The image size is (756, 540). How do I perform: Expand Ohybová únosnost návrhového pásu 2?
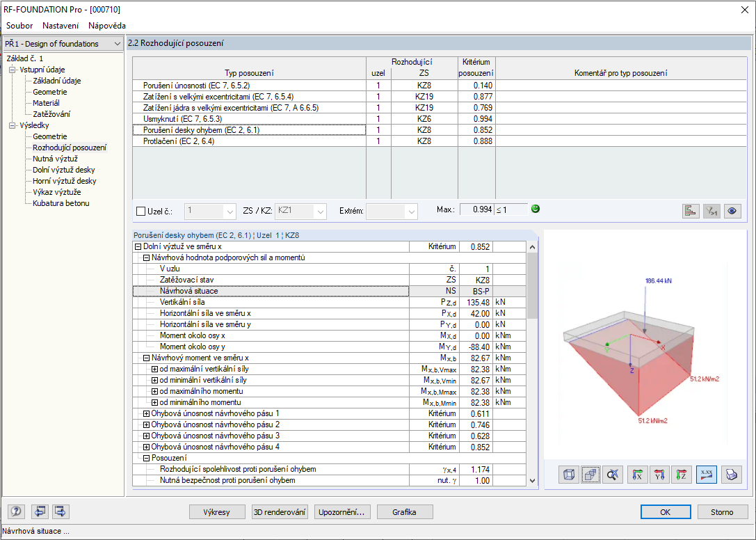[146, 424]
